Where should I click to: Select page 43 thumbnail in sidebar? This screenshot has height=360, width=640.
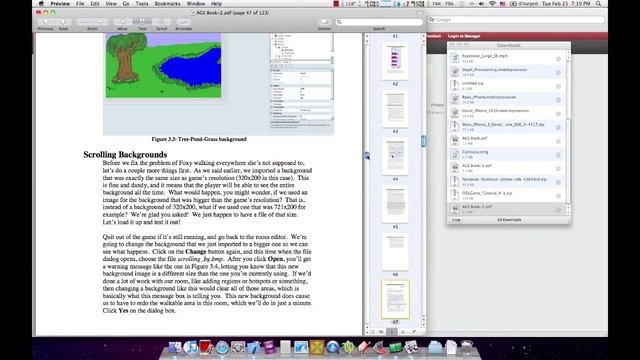pyautogui.click(x=395, y=109)
